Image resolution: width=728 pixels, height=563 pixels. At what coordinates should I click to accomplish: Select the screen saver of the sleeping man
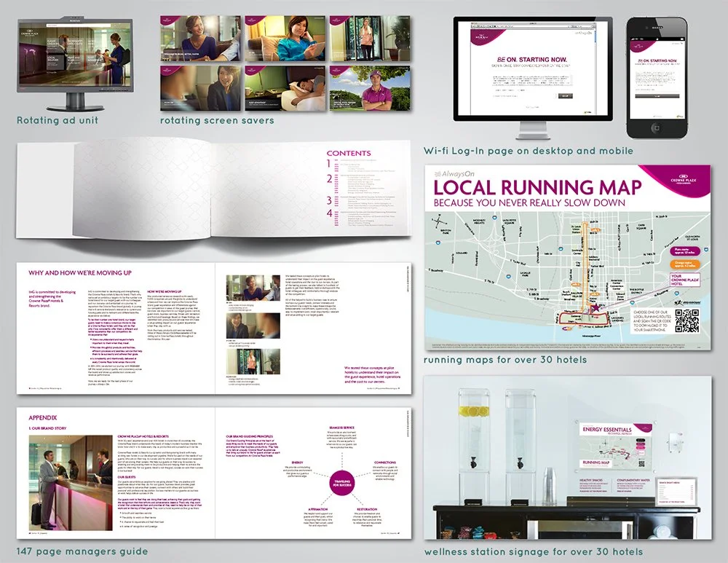pyautogui.click(x=285, y=88)
